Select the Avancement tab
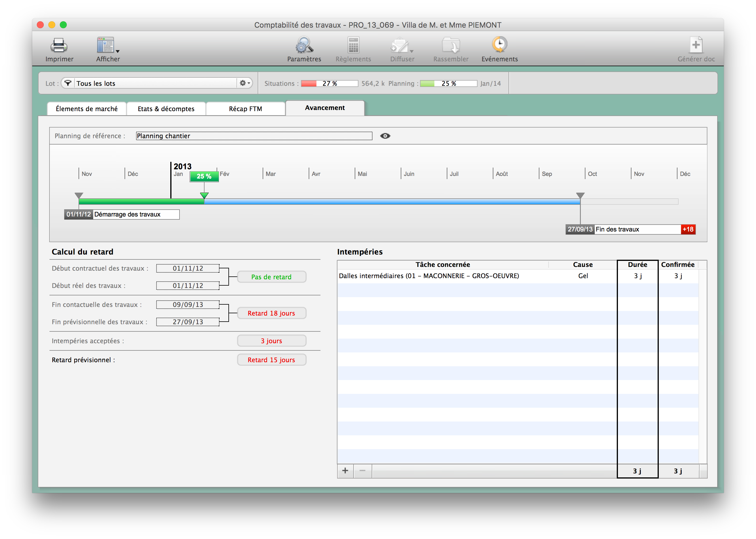Image resolution: width=756 pixels, height=539 pixels. (x=324, y=108)
